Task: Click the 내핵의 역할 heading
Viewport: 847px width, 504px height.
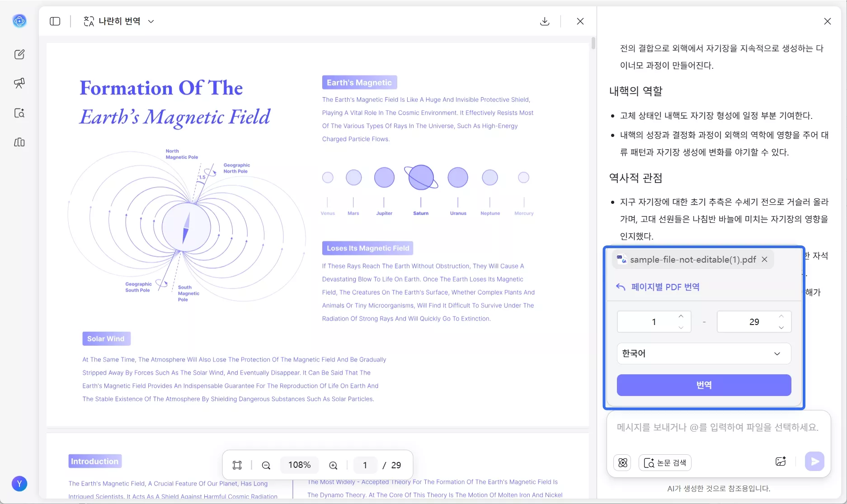Action: [x=635, y=91]
